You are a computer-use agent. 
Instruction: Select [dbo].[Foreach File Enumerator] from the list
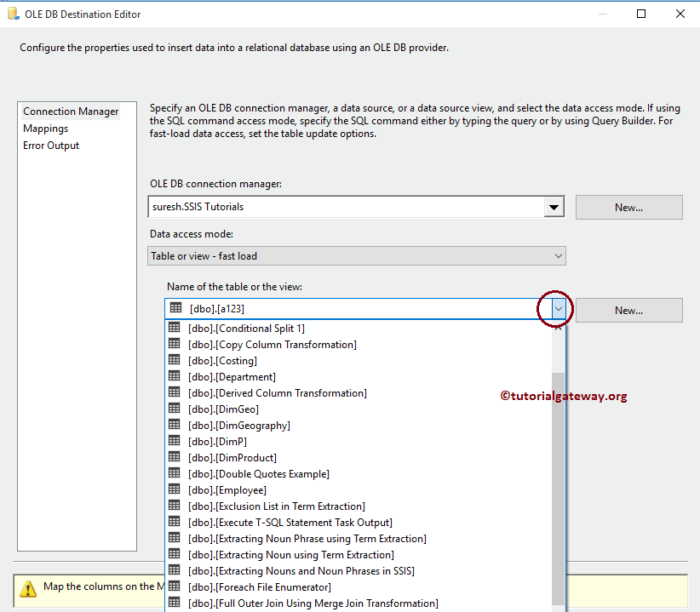pos(260,587)
